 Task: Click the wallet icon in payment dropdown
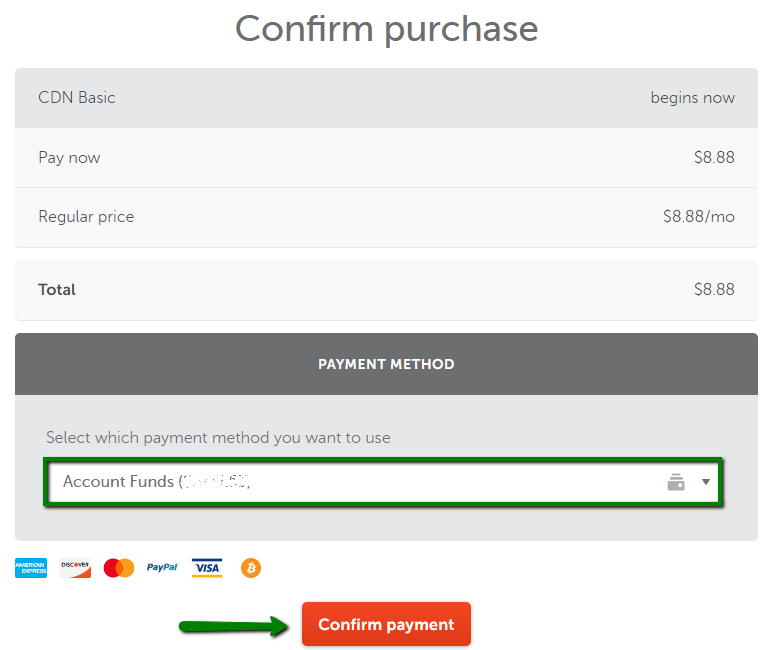coord(676,482)
